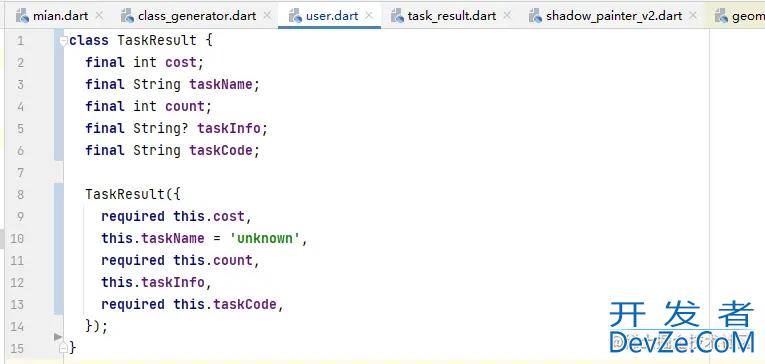765x364 pixels.
Task: Close the mian.dart tab
Action: [99, 16]
